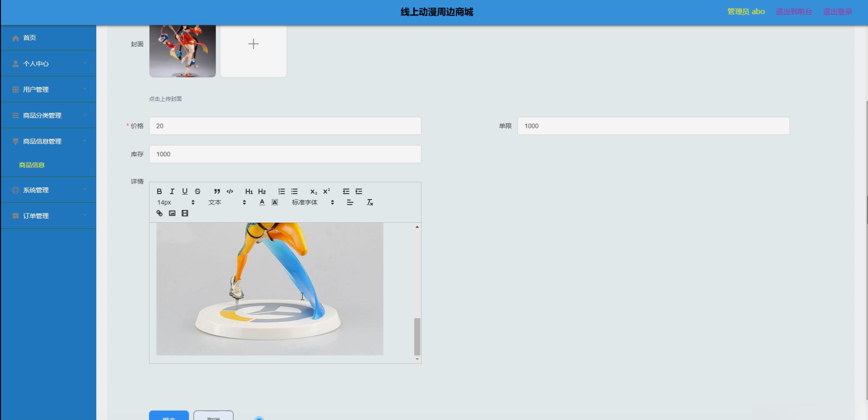Click the figure image inside editor

point(270,289)
